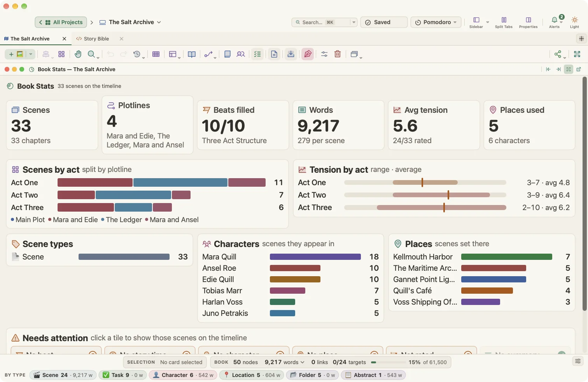
Task: Toggle the Sidebar panel
Action: tap(476, 22)
